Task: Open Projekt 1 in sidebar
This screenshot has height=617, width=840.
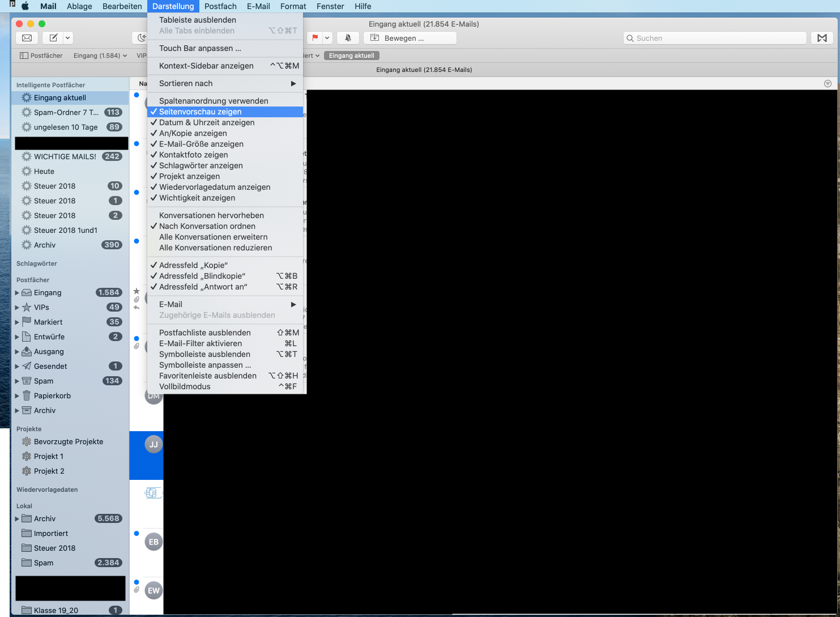Action: pos(70,456)
